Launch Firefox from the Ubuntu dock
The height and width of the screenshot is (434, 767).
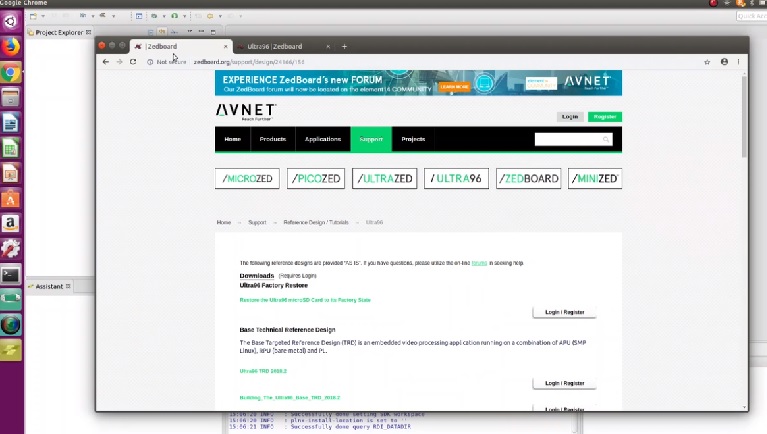point(11,46)
